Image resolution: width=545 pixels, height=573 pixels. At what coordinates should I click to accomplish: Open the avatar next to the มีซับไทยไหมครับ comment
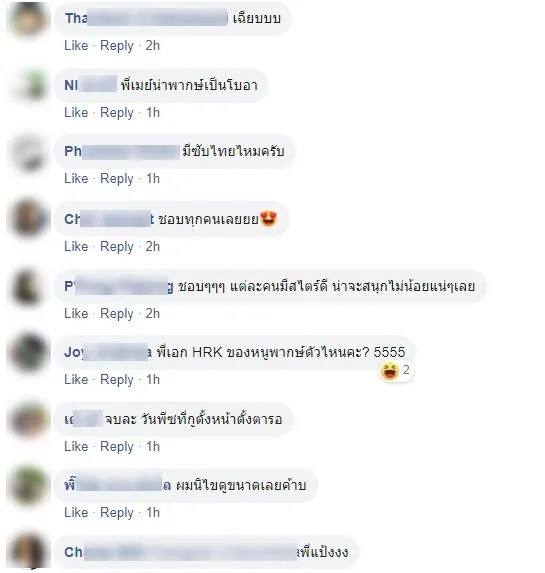[x=29, y=153]
